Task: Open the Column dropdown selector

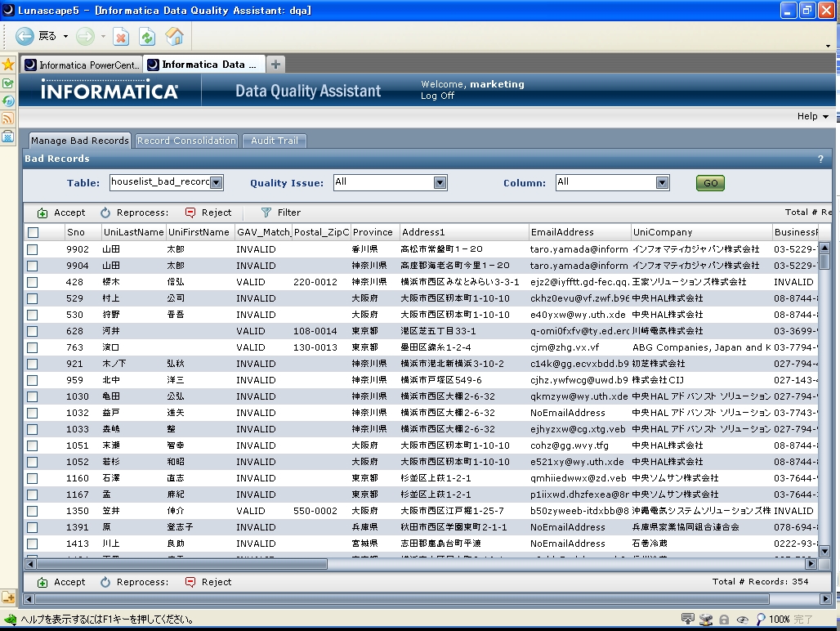Action: point(662,183)
